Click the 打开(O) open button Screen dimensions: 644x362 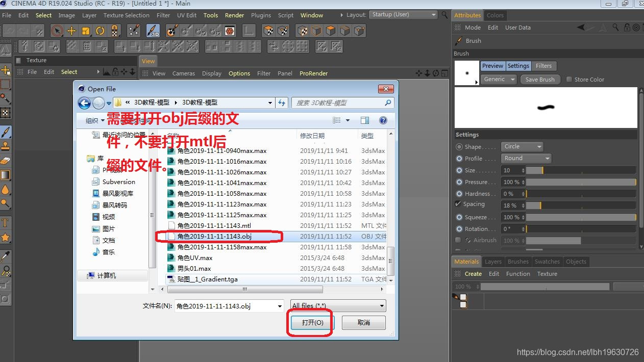(312, 323)
